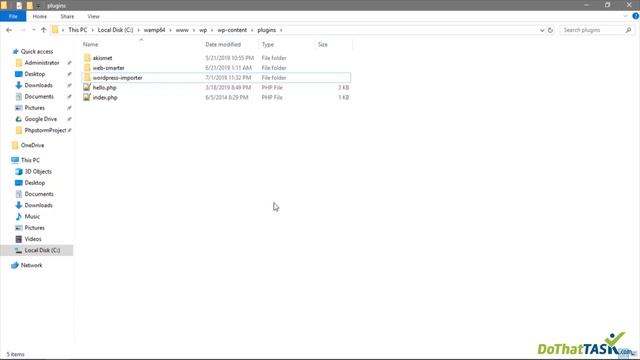Open Network in navigation pane

tap(31, 265)
